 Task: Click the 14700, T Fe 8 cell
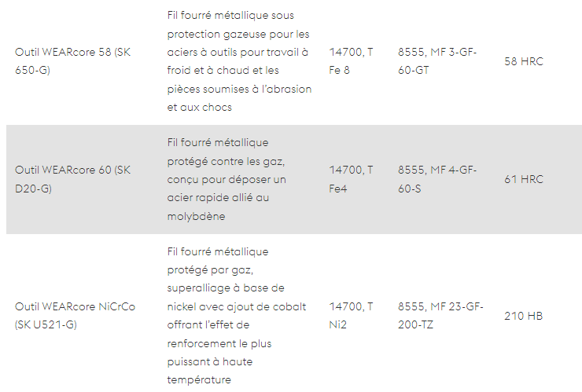click(x=351, y=61)
